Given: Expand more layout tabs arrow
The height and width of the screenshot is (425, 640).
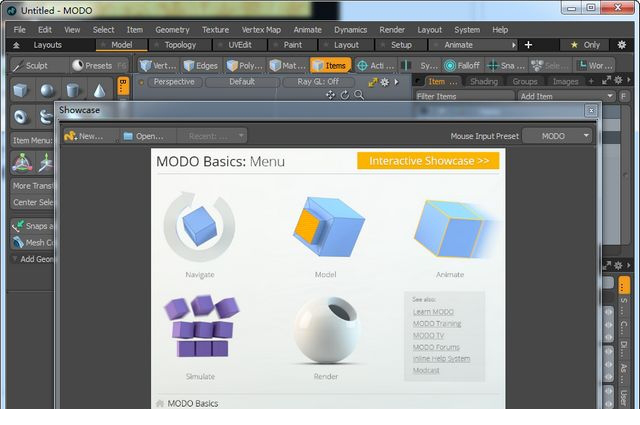Looking at the screenshot, I should coord(514,45).
